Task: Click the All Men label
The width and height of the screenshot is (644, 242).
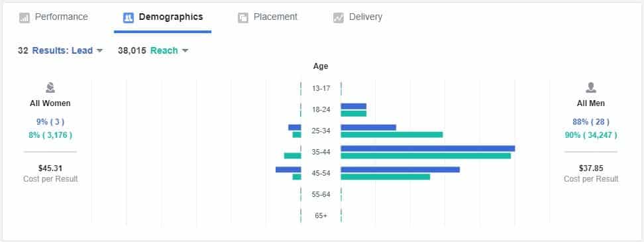Action: click(590, 103)
